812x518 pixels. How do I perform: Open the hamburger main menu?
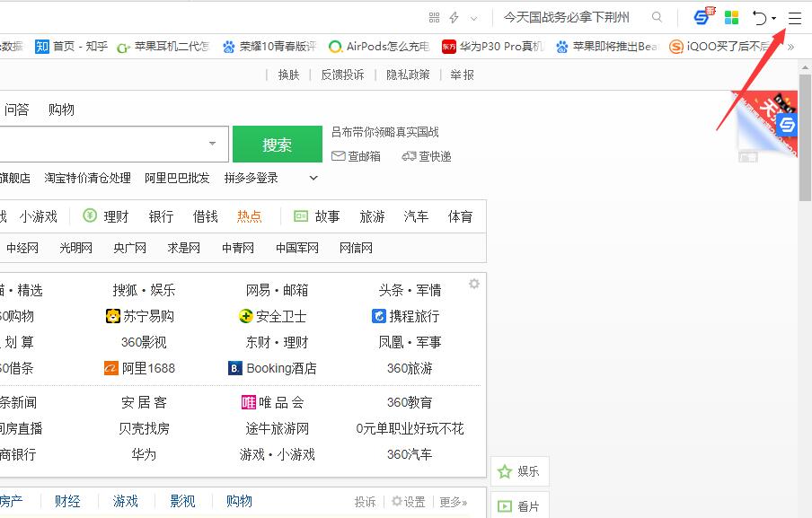(x=794, y=17)
